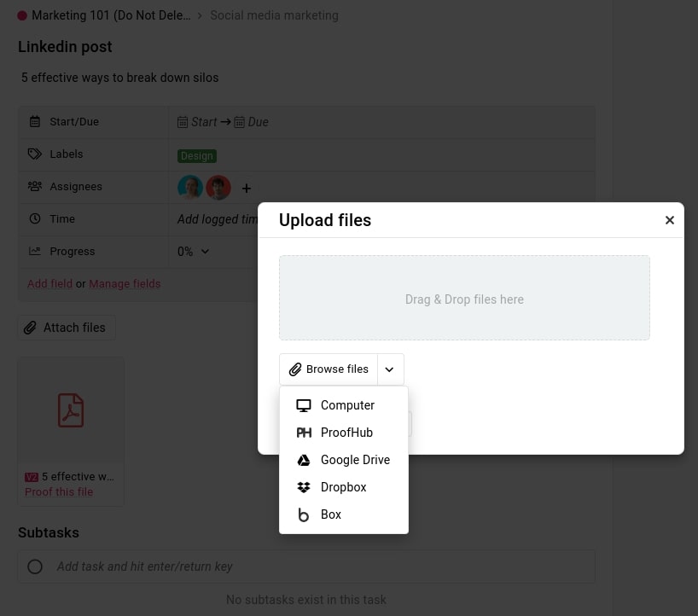This screenshot has height=616, width=698.
Task: Click the Progress chart icon
Action: click(35, 251)
